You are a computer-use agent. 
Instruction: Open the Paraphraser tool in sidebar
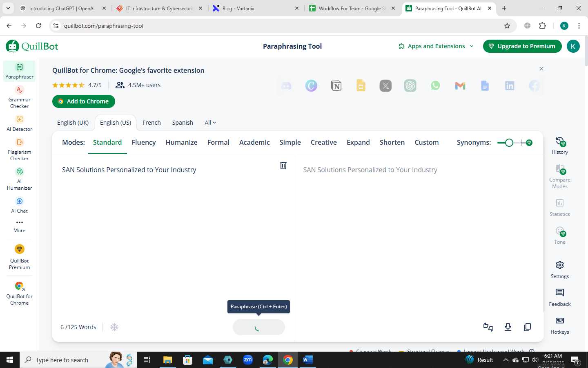19,71
